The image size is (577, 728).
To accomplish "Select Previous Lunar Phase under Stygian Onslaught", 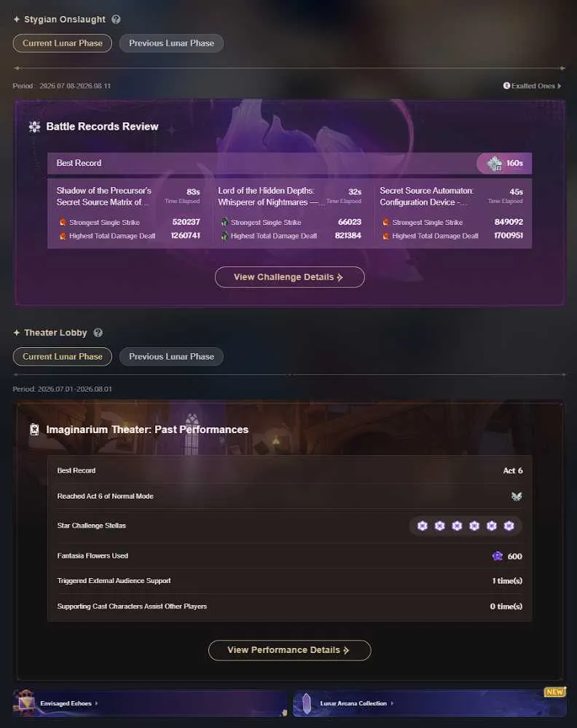I will (171, 43).
